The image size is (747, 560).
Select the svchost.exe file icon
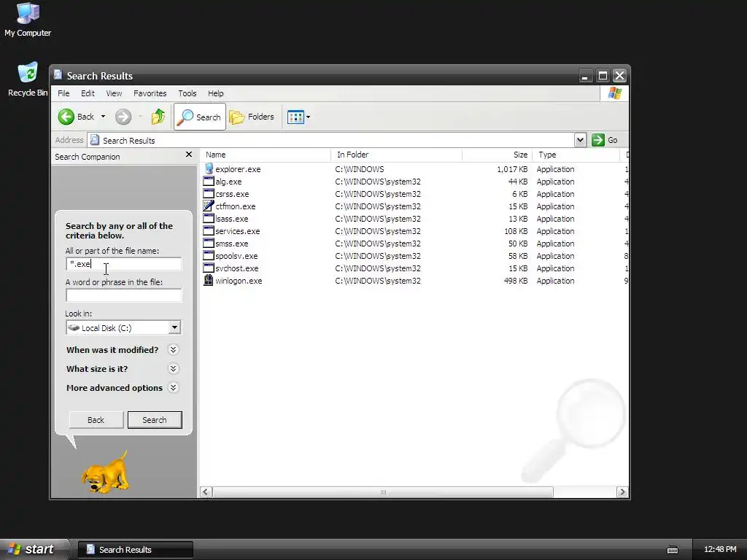click(x=209, y=268)
